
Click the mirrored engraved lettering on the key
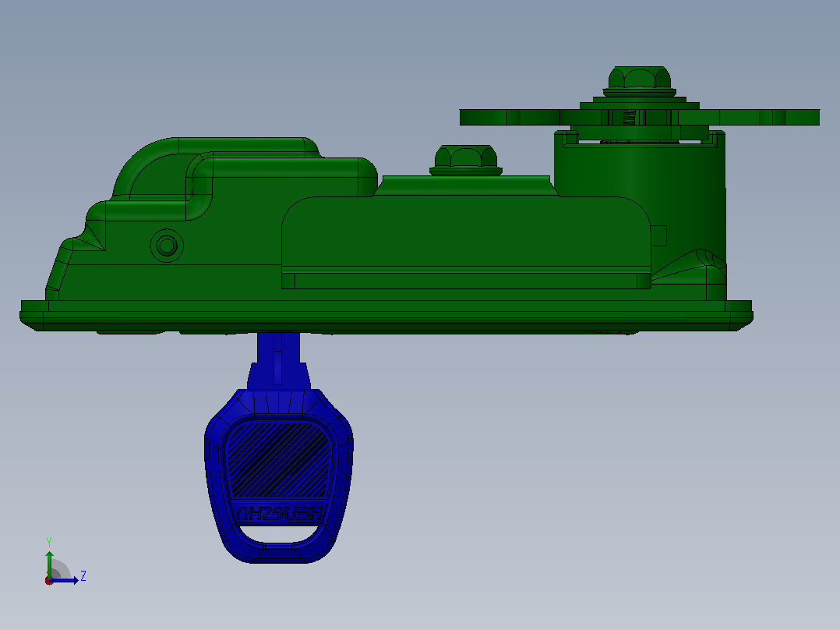[x=279, y=514]
